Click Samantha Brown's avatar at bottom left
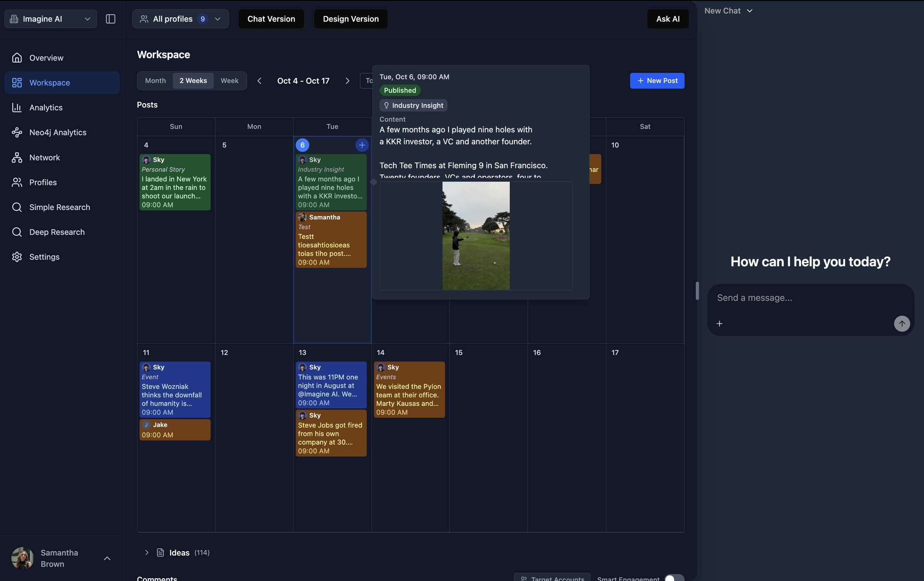This screenshot has height=581, width=924. 22,558
